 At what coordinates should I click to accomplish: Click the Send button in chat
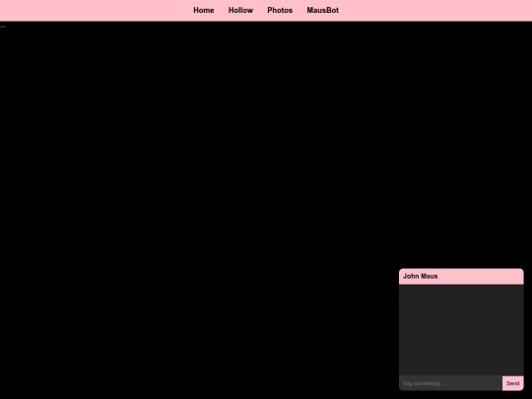click(x=512, y=383)
